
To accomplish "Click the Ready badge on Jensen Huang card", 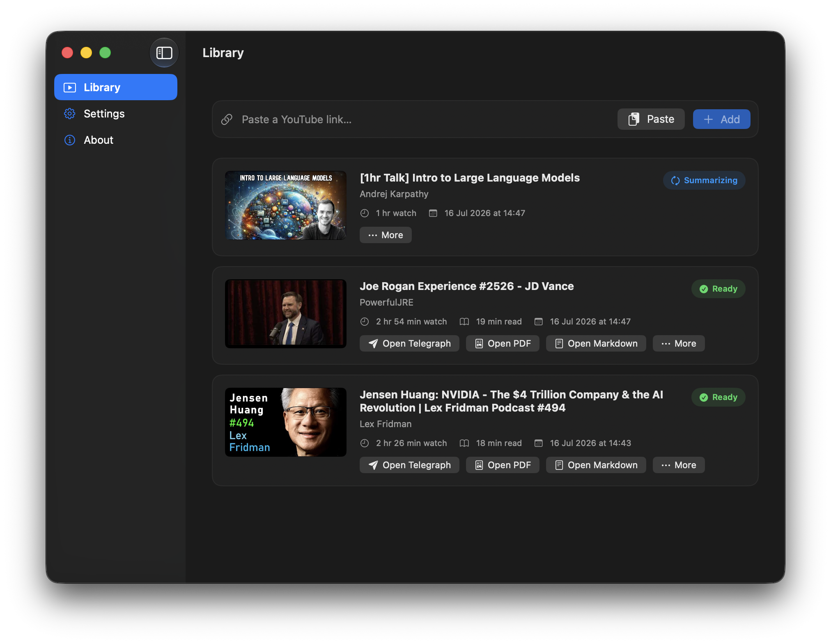I will click(x=719, y=397).
